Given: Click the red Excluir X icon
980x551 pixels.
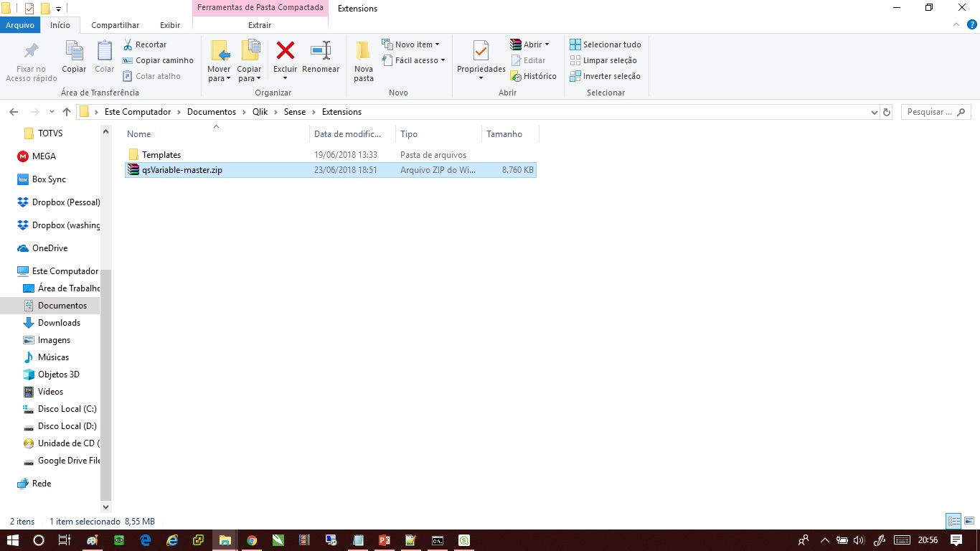Looking at the screenshot, I should pos(286,50).
